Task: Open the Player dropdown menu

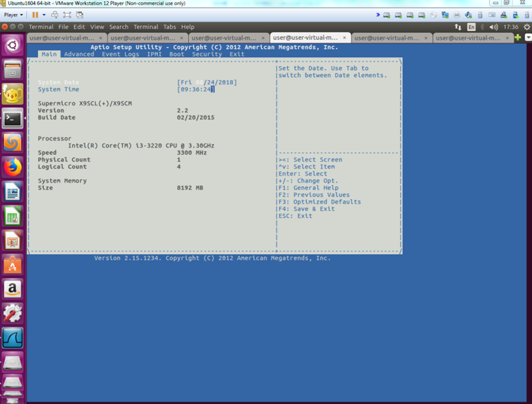Action: tap(13, 15)
